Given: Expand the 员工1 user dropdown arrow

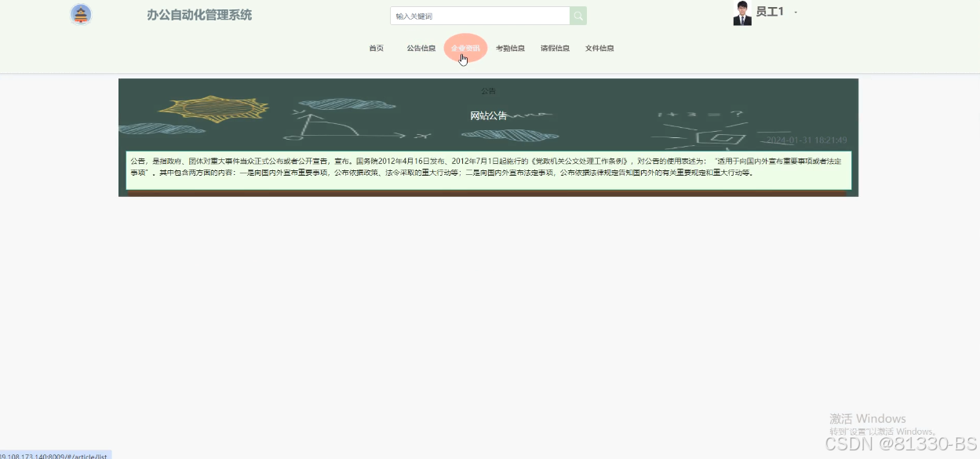Looking at the screenshot, I should pos(796,13).
